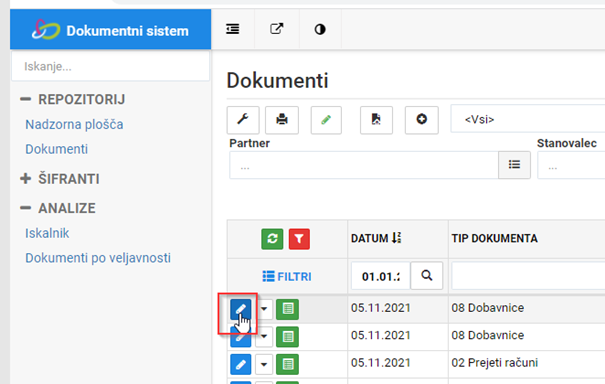Click the Iskanje search box
605x384 pixels.
click(x=110, y=66)
